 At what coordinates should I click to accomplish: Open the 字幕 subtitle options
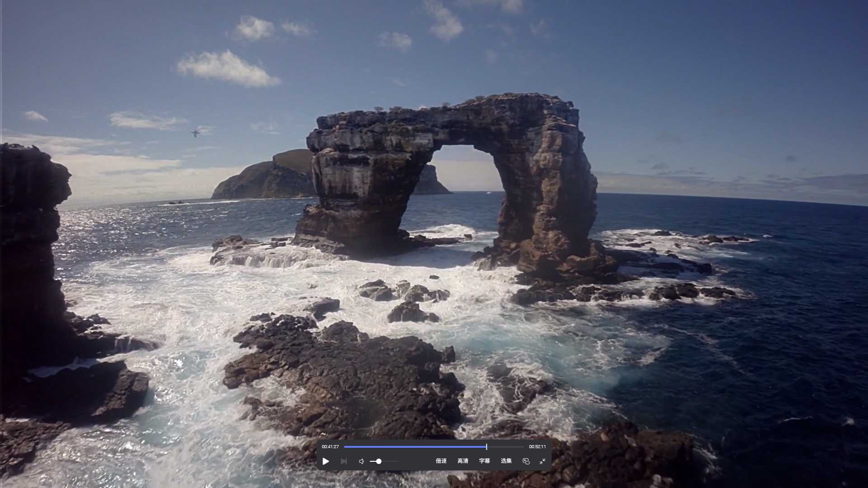coord(484,461)
